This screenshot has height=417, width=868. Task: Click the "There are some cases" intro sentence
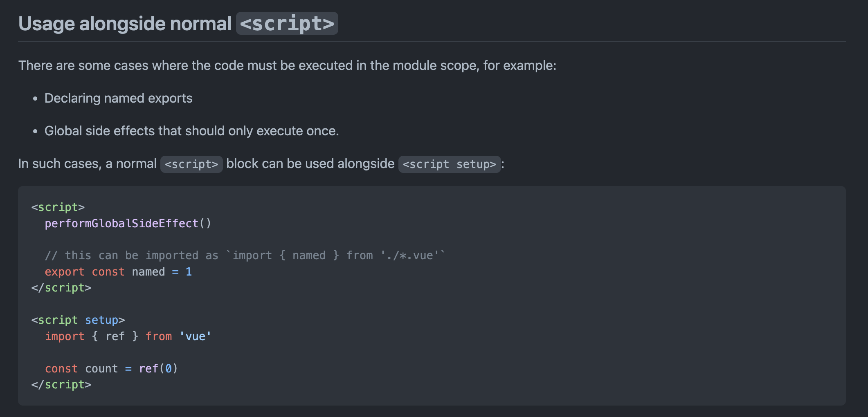click(x=287, y=65)
